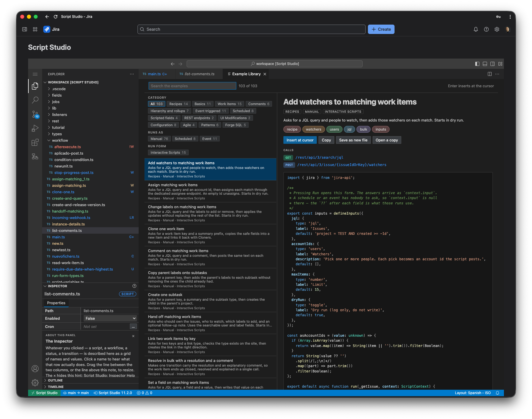The height and width of the screenshot is (419, 532).
Task: Open the Jira app switcher grid
Action: coord(35,29)
